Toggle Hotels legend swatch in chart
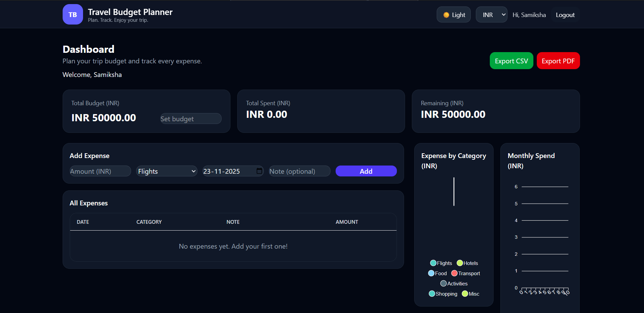The height and width of the screenshot is (313, 644). pyautogui.click(x=460, y=263)
